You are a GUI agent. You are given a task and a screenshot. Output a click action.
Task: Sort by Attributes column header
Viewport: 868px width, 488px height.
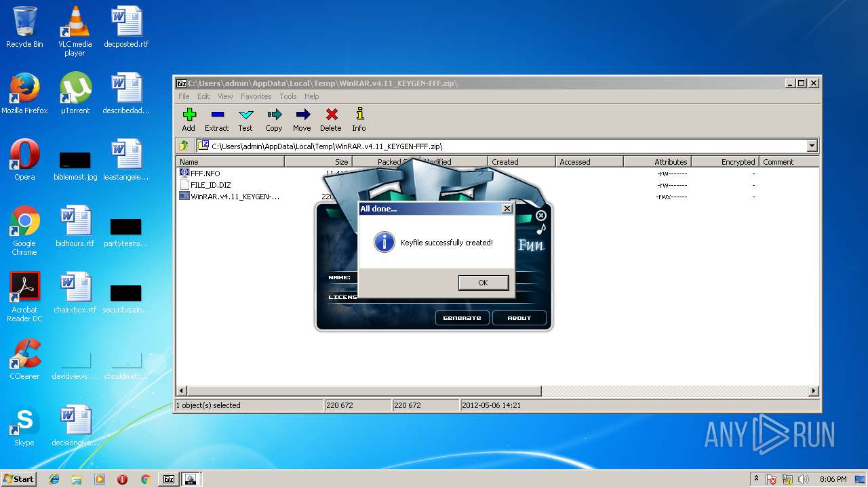pyautogui.click(x=657, y=162)
